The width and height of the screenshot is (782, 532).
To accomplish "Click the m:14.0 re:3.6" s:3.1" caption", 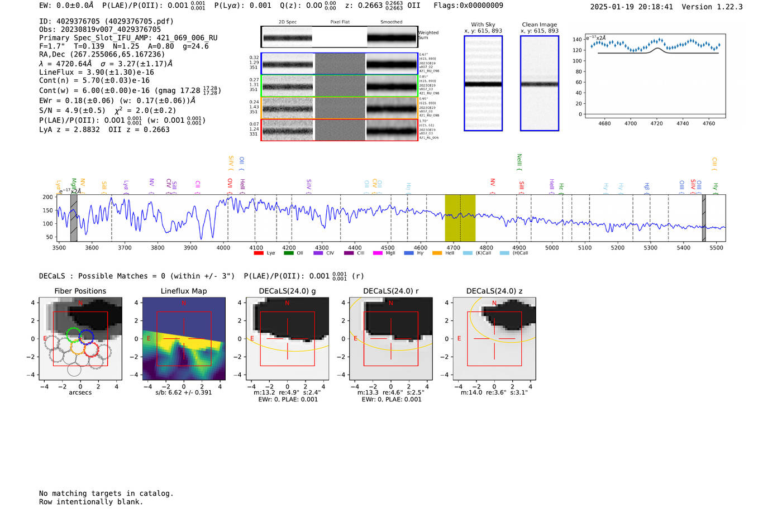I will [494, 392].
